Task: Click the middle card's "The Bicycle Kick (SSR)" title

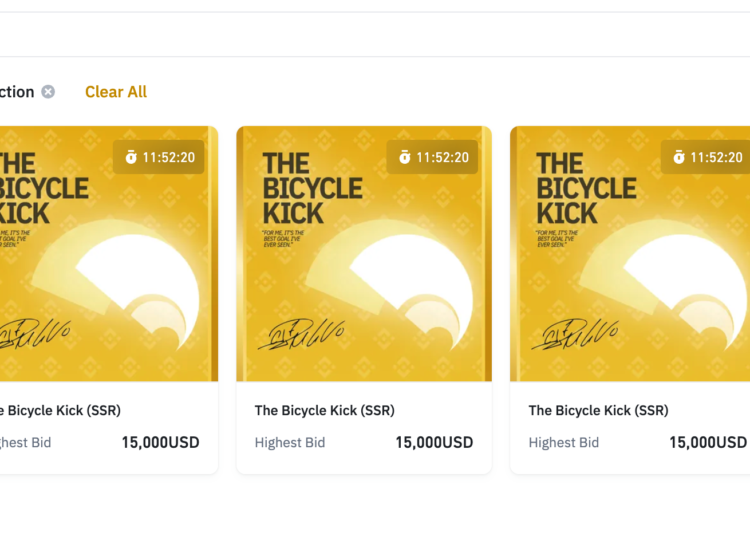Action: point(325,410)
